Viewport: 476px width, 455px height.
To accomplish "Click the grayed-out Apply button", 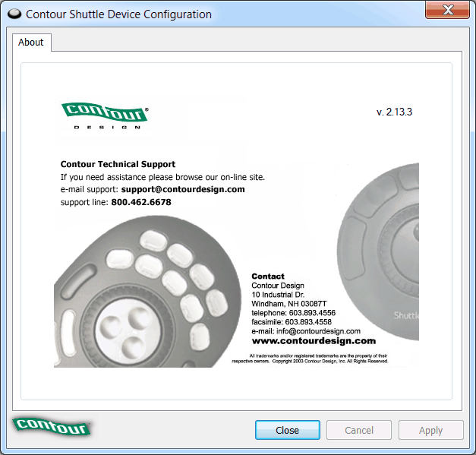I will pyautogui.click(x=431, y=430).
